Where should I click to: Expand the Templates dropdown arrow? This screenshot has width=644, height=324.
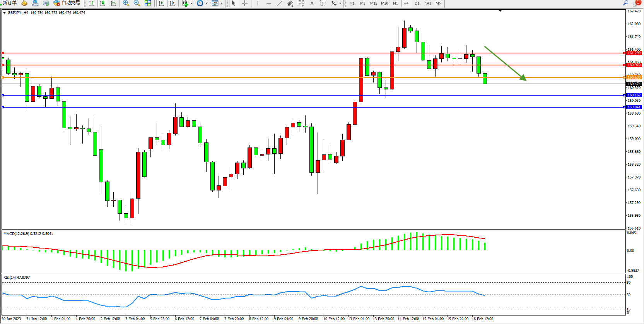[222, 3]
